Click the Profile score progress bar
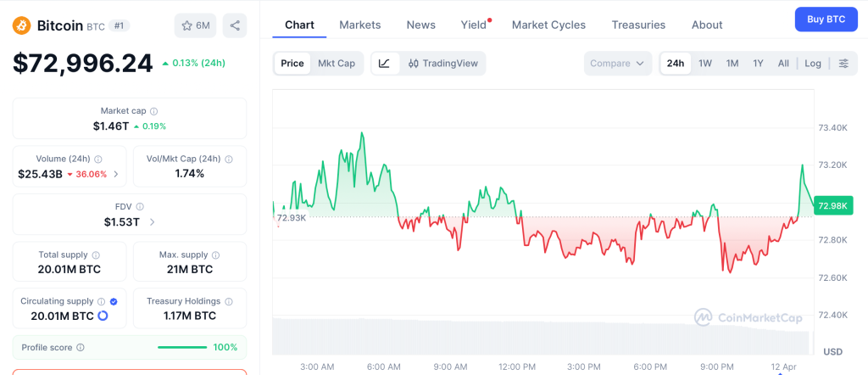 point(182,347)
